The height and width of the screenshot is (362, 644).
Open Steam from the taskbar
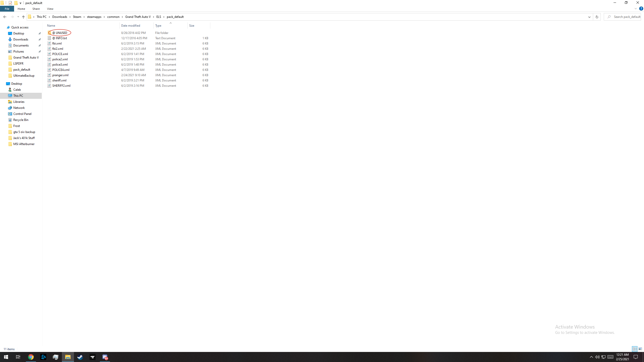point(80,357)
